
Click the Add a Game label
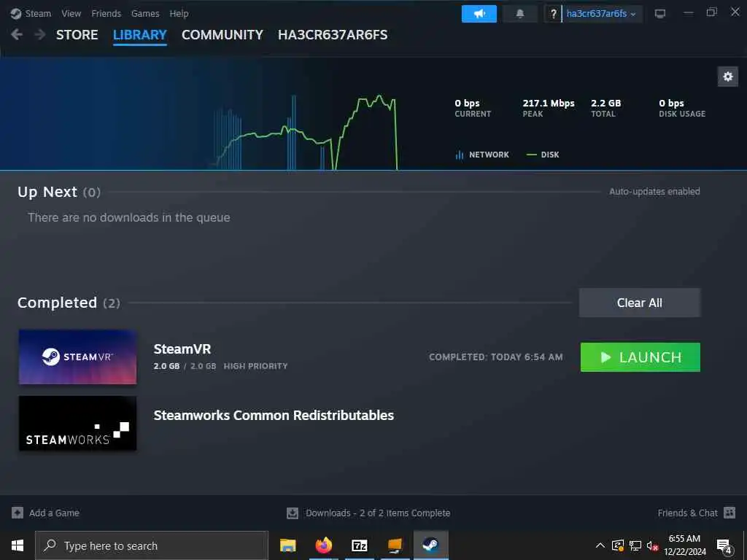[54, 513]
